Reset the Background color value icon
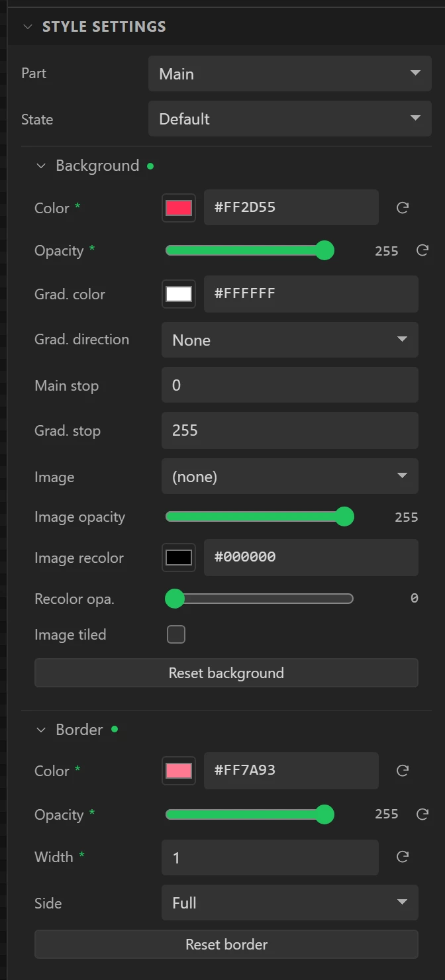The height and width of the screenshot is (980, 445). pos(402,208)
